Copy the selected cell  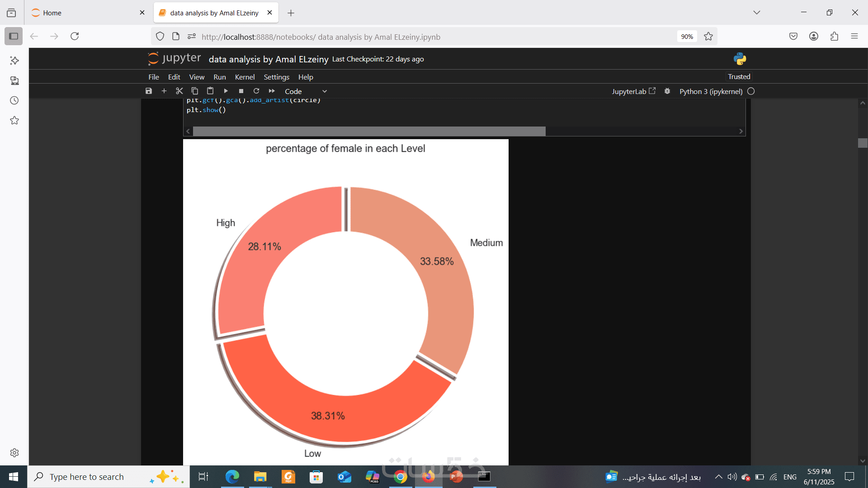[x=195, y=91]
